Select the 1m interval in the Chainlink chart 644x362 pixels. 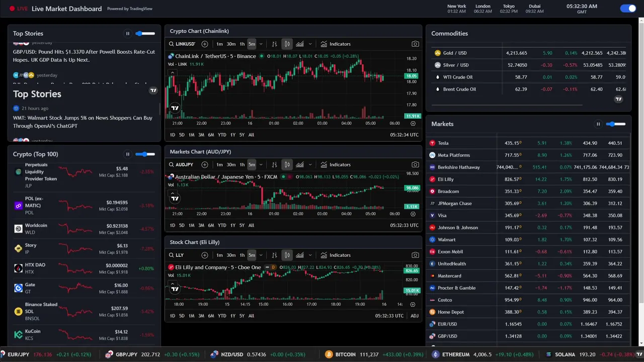click(219, 44)
